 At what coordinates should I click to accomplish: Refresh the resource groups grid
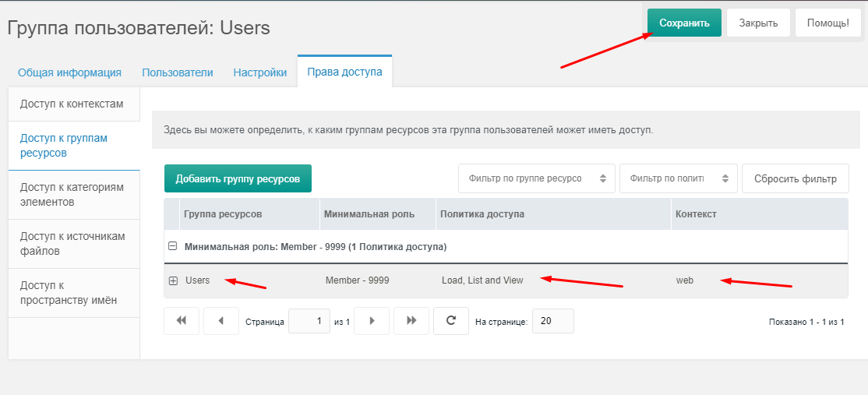[451, 321]
